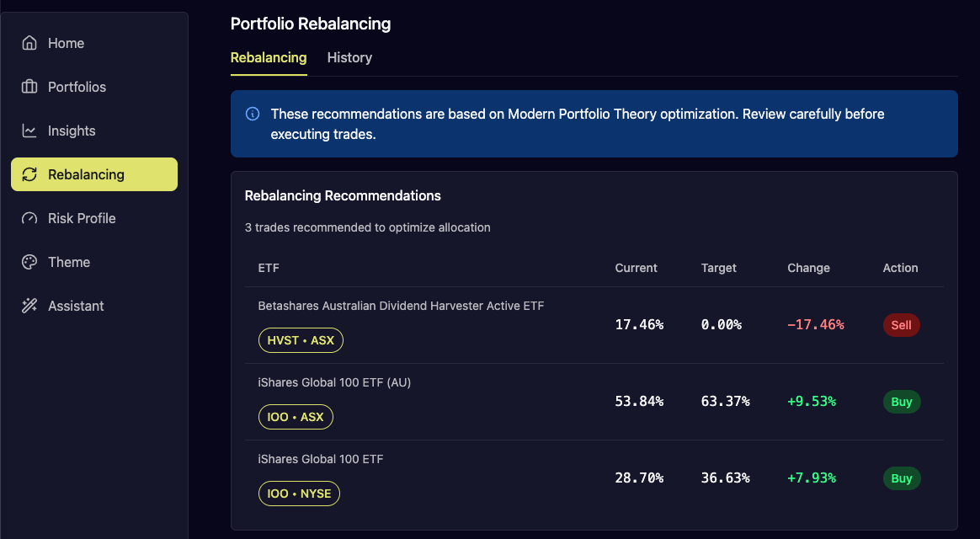Switch to the History tab
Screen dimensions: 980x539
349,57
